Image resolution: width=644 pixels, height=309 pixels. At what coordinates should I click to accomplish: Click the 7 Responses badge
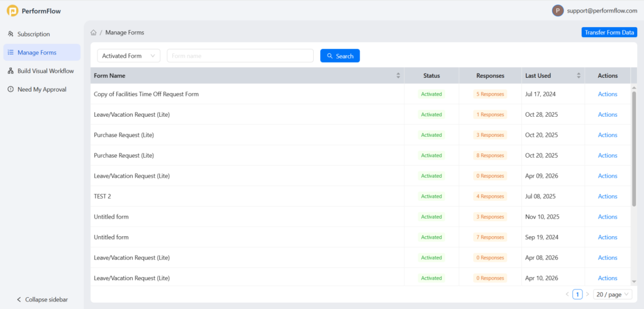(490, 237)
